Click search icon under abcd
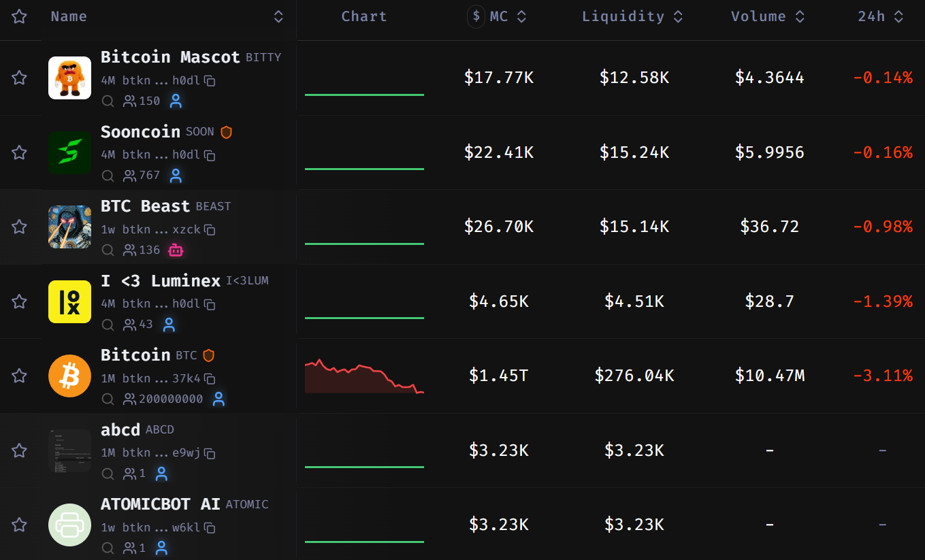Viewport: 925px width, 560px height. click(108, 474)
